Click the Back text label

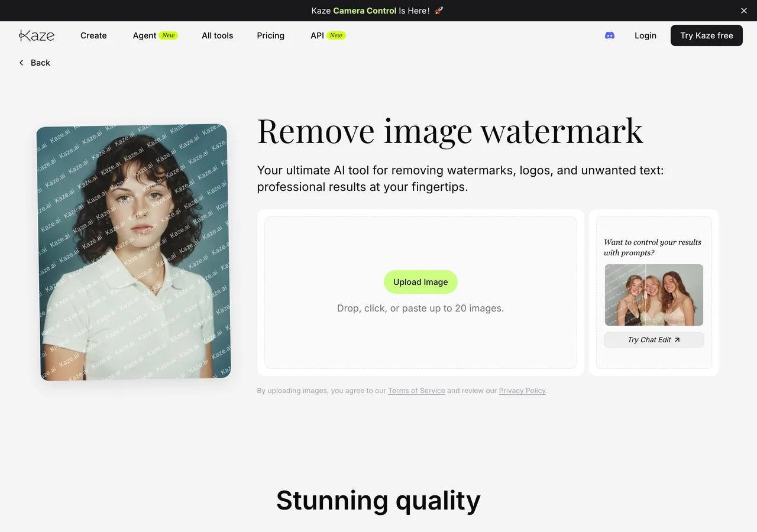pyautogui.click(x=40, y=63)
